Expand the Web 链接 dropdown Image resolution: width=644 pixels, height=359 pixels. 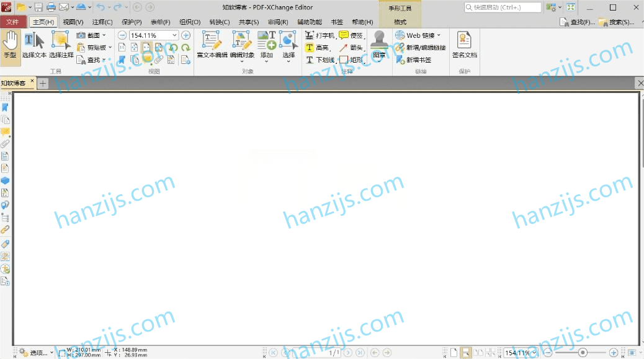[439, 35]
